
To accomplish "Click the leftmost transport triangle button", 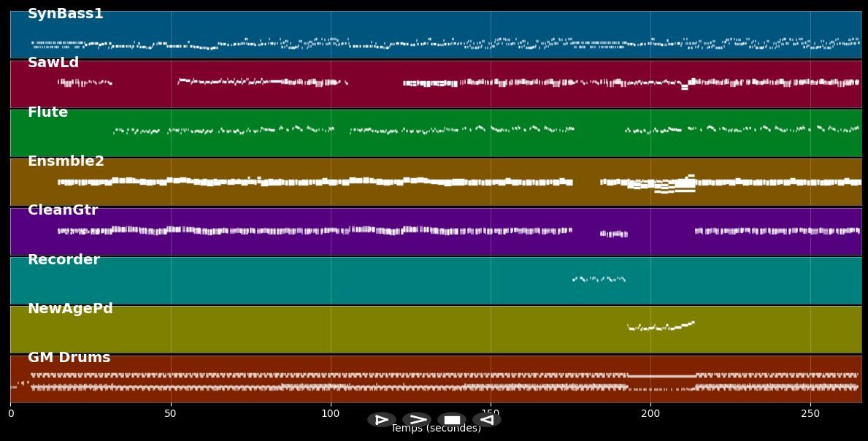I will [381, 420].
